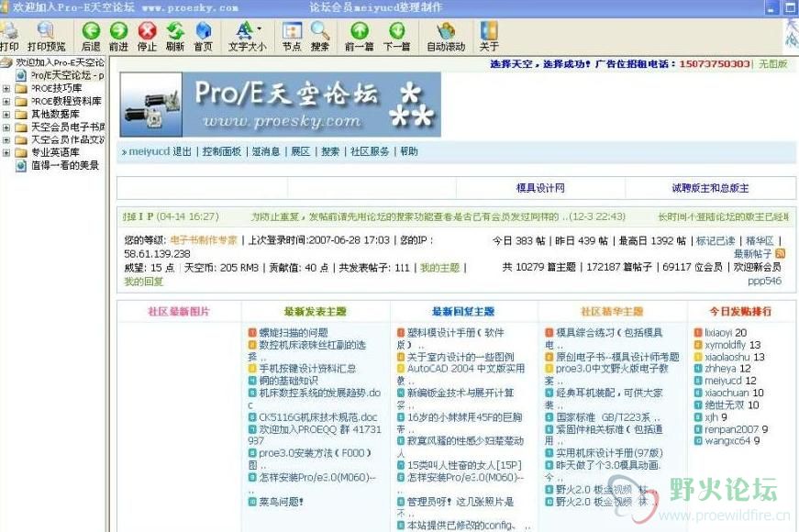Image resolution: width=799 pixels, height=532 pixels.
Task: Open 展区 in forum nav
Action: click(x=301, y=151)
